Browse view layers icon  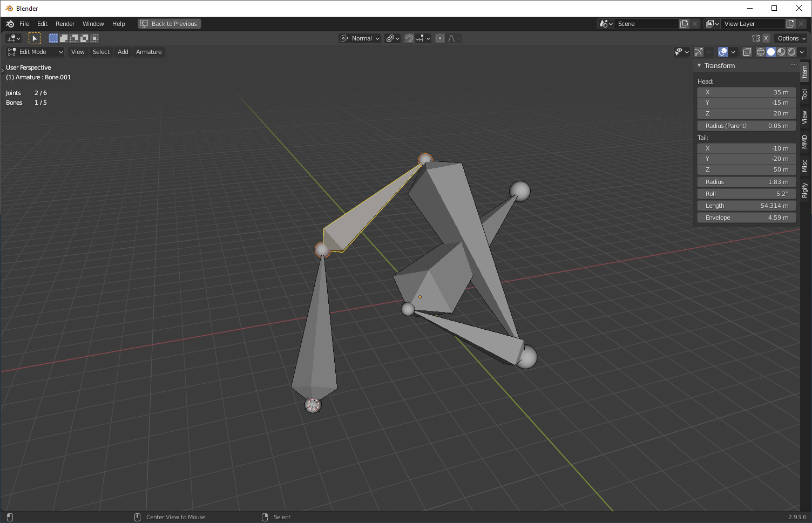[x=713, y=24]
